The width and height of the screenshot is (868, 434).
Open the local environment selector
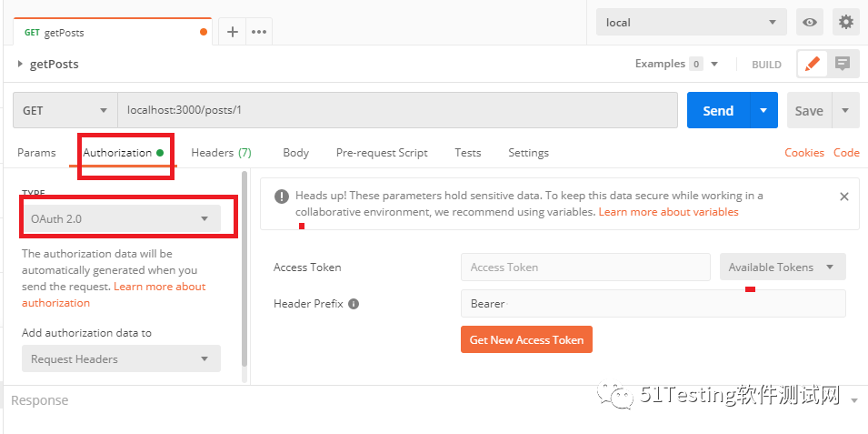(691, 23)
